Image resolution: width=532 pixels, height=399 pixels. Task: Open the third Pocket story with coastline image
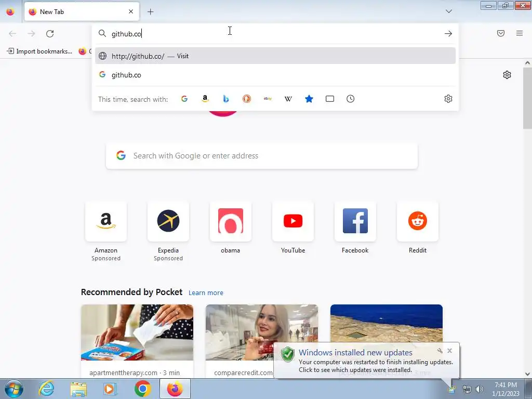(387, 323)
